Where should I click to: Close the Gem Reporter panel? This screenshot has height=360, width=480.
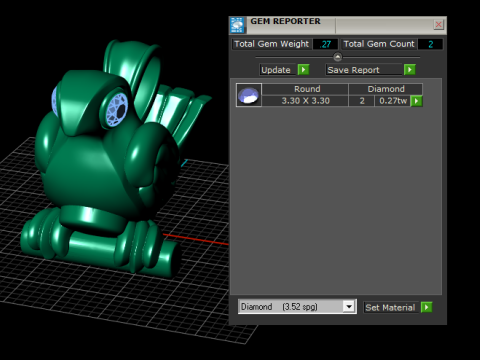(439, 25)
